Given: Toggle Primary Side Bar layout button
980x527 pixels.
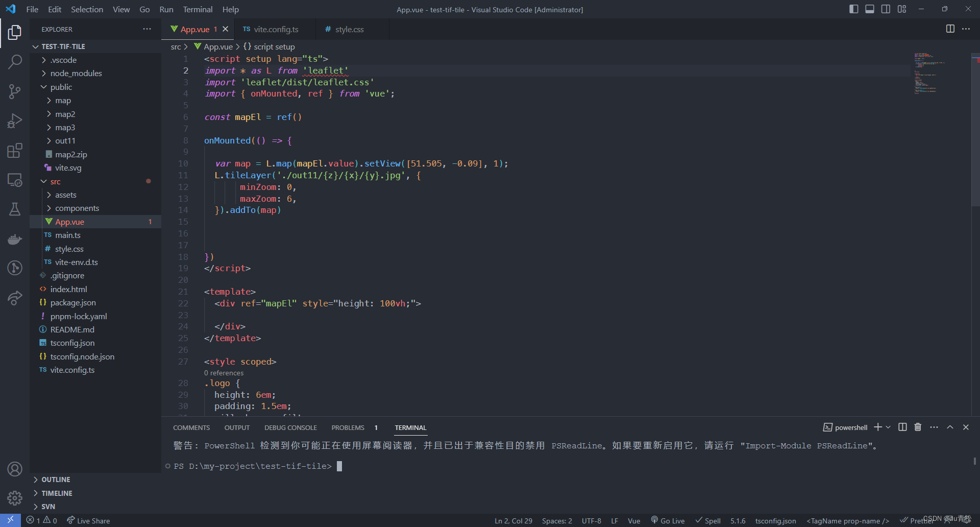Looking at the screenshot, I should tap(853, 9).
